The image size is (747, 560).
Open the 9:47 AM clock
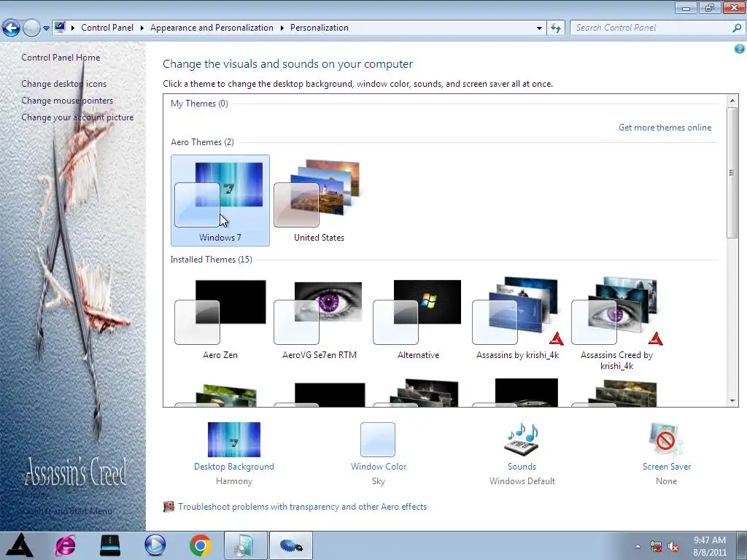click(709, 546)
